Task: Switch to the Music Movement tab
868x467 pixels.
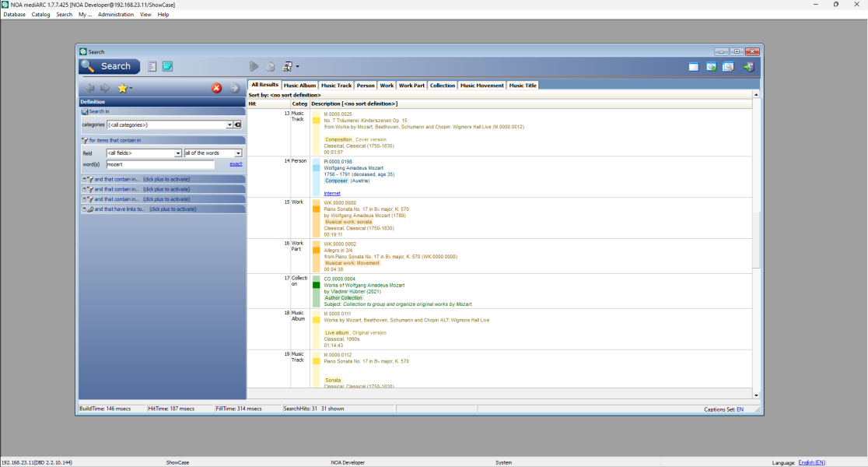Action: click(482, 86)
